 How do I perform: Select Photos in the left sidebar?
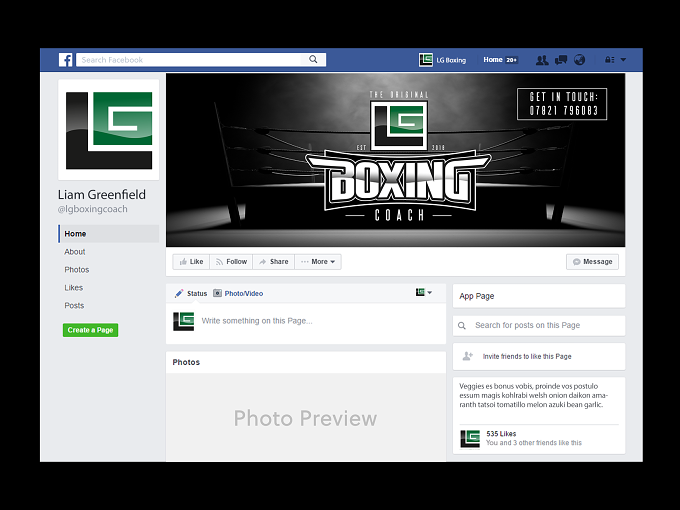[x=77, y=270]
